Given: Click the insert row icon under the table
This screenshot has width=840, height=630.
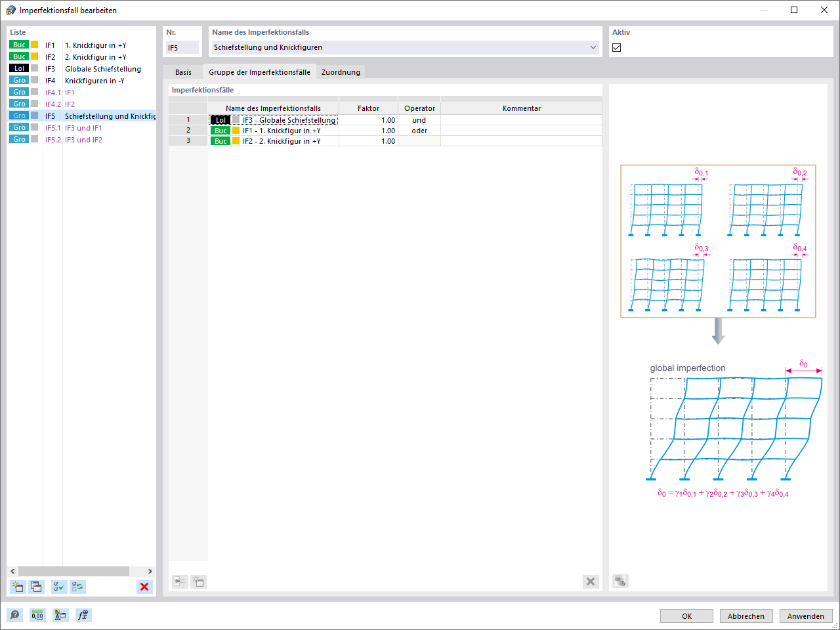Looking at the screenshot, I should click(x=180, y=581).
